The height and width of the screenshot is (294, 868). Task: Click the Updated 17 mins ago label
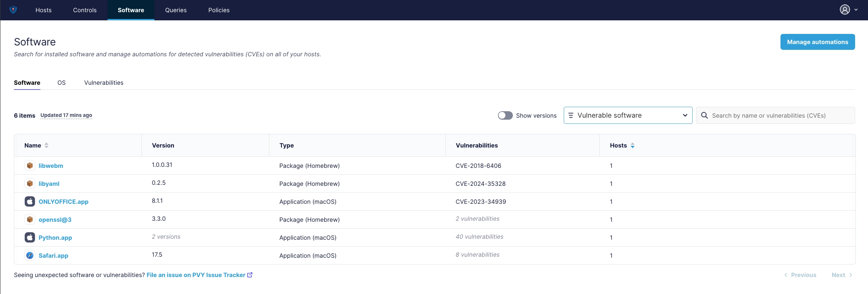pyautogui.click(x=66, y=115)
